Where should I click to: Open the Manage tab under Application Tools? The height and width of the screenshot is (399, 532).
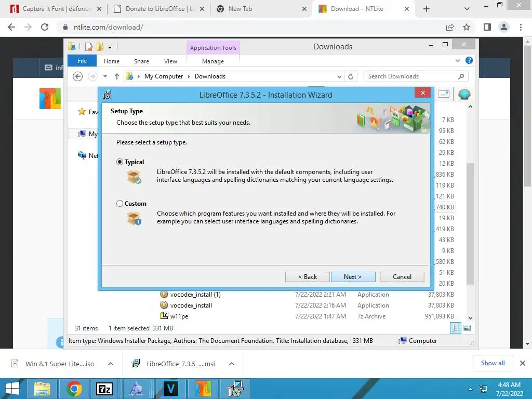click(213, 61)
